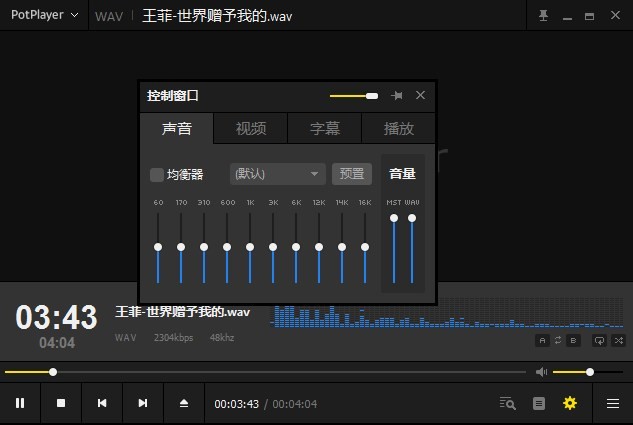Open the playlist search icon

tap(507, 403)
